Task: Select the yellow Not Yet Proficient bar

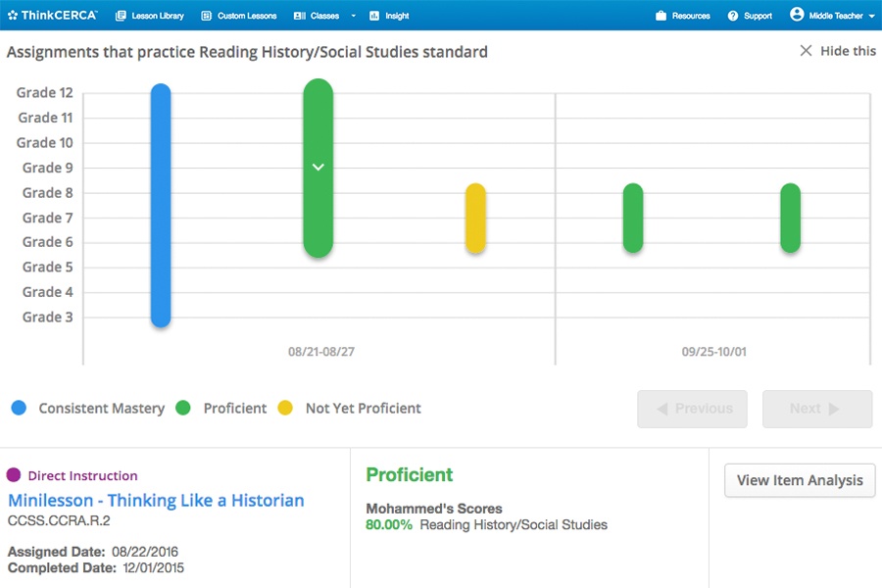Action: click(x=475, y=219)
